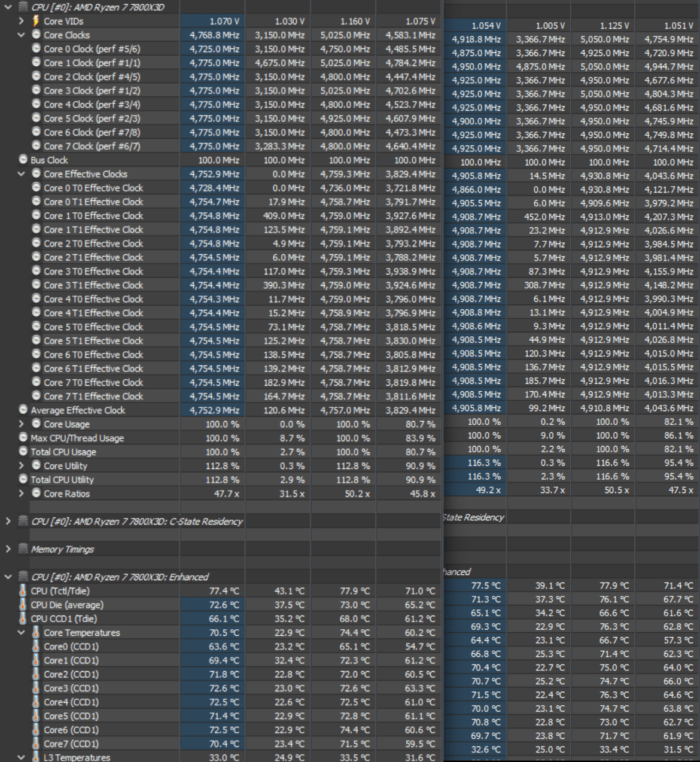
Task: Click the icon beside Average Effective Clock
Action: pyautogui.click(x=23, y=410)
